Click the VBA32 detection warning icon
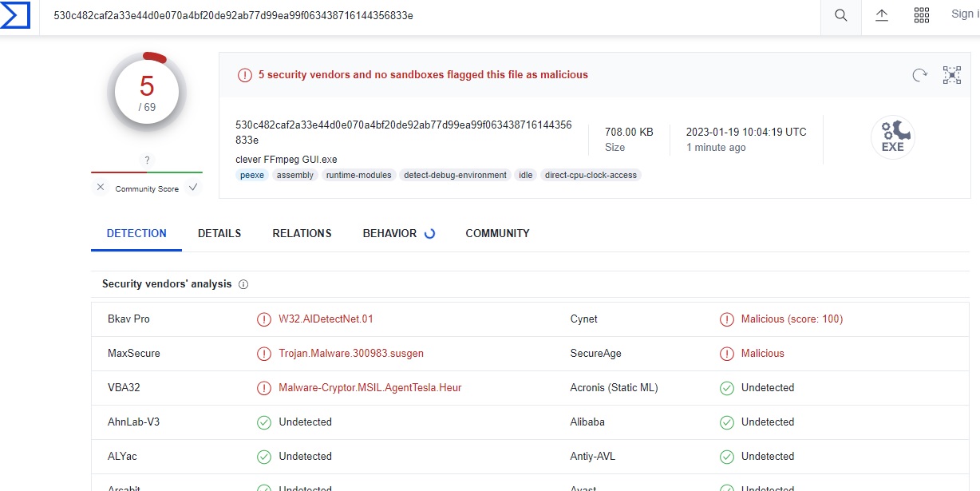The width and height of the screenshot is (980, 491). 264,388
